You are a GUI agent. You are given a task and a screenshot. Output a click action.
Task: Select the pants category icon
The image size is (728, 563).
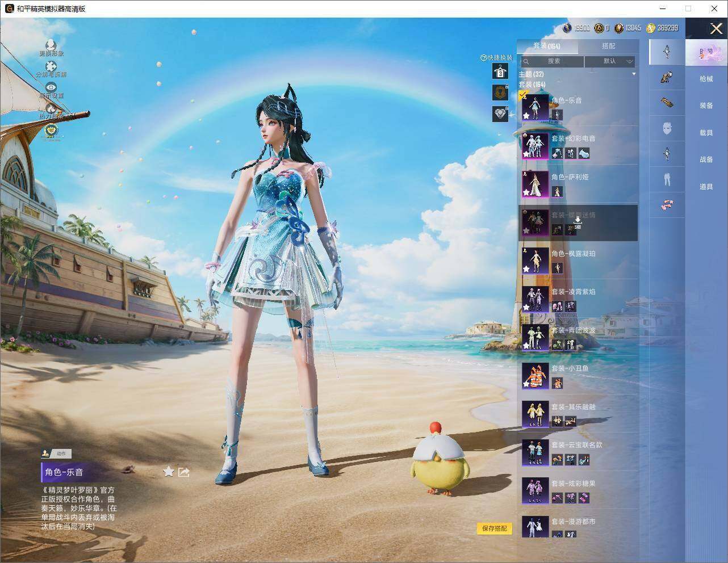(x=667, y=179)
